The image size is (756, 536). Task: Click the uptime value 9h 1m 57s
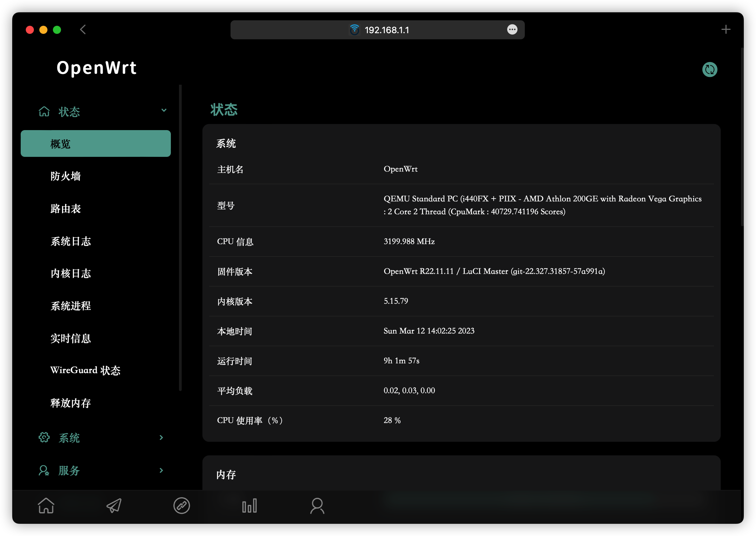pos(401,361)
